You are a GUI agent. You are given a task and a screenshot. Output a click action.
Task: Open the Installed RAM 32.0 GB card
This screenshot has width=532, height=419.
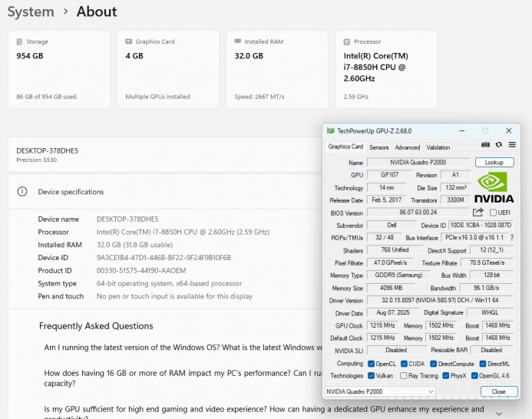click(x=277, y=70)
